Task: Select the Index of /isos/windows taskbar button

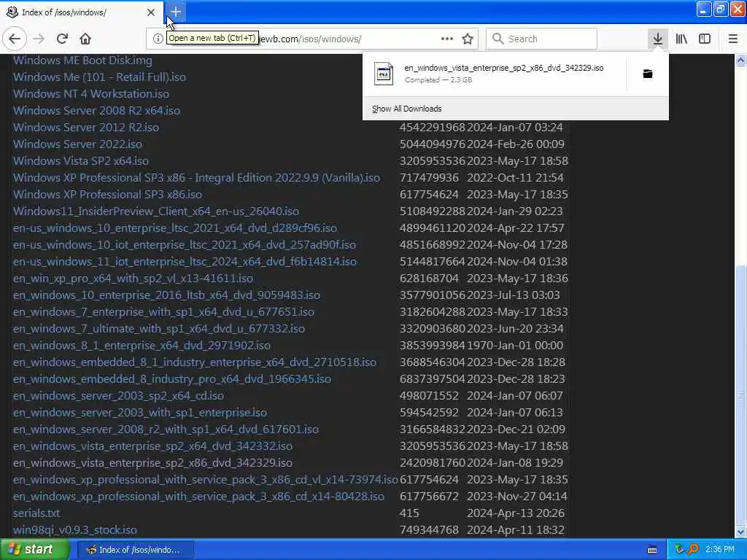Action: 135,550
